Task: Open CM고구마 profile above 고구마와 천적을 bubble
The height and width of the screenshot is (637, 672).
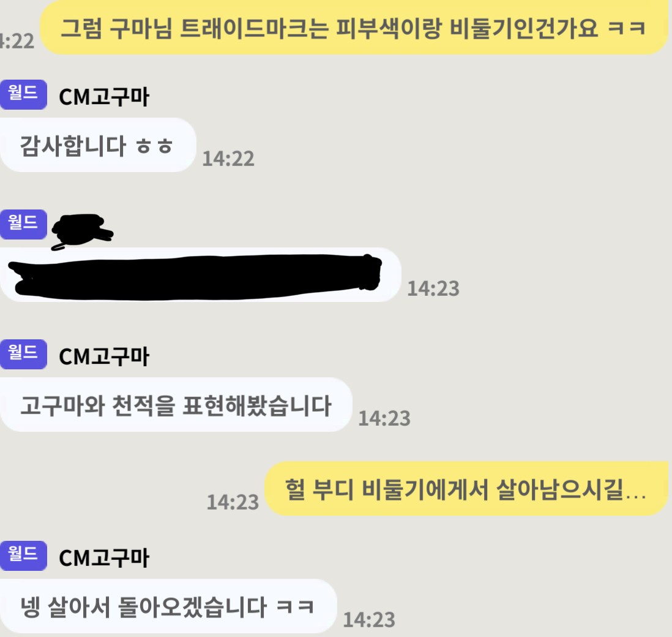Action: point(104,356)
